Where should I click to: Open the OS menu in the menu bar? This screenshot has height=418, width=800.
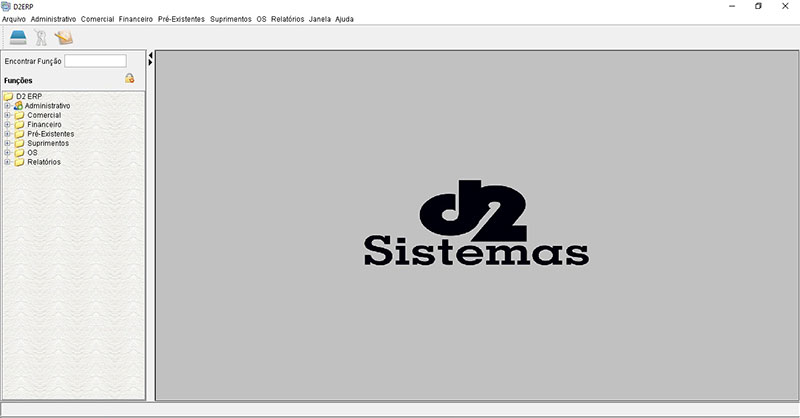(261, 19)
